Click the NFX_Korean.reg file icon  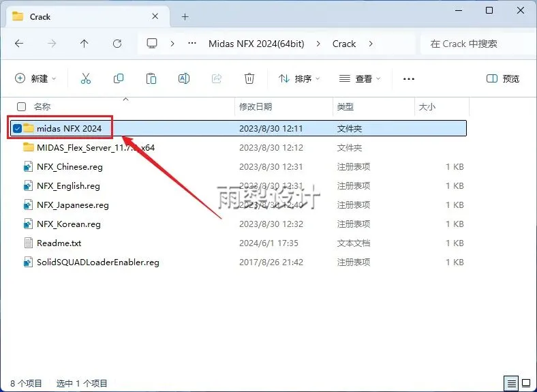click(x=28, y=224)
